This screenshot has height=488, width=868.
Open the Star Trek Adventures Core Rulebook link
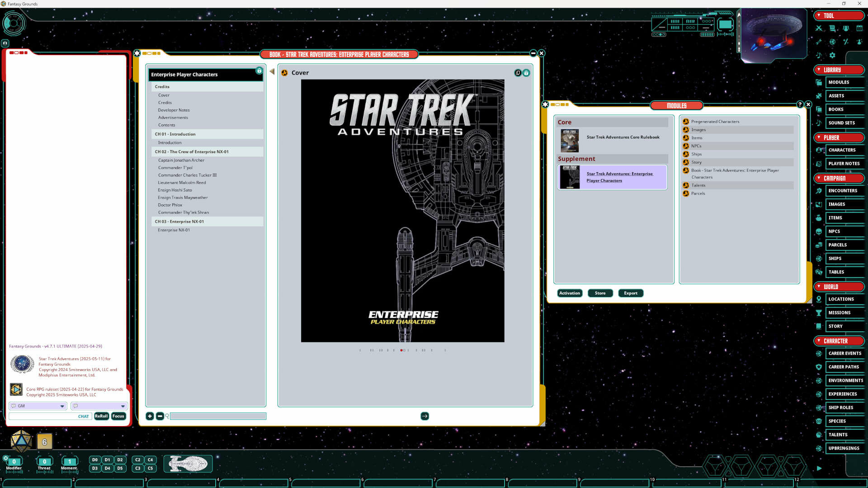623,137
